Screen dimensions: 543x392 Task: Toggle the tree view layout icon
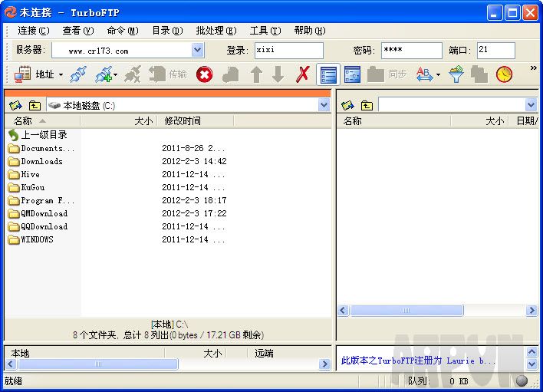coord(352,74)
